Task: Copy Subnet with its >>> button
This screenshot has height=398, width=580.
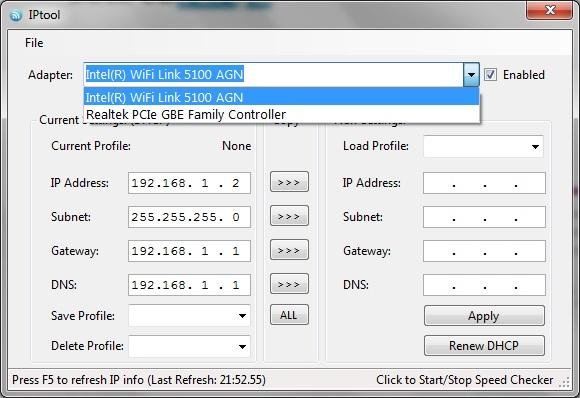Action: (x=289, y=216)
